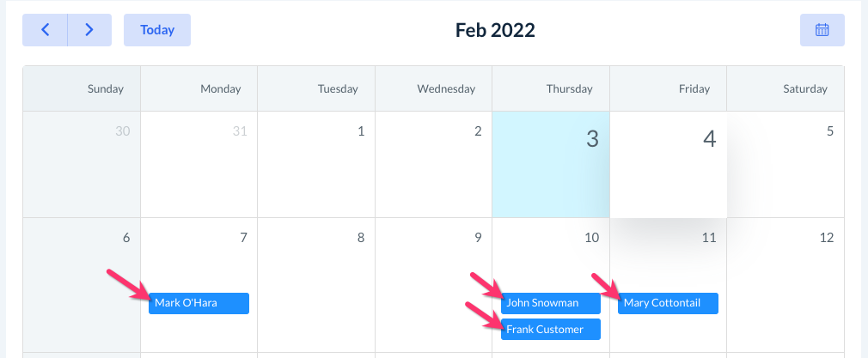Image resolution: width=868 pixels, height=358 pixels.
Task: Go to the next month
Action: pos(89,30)
